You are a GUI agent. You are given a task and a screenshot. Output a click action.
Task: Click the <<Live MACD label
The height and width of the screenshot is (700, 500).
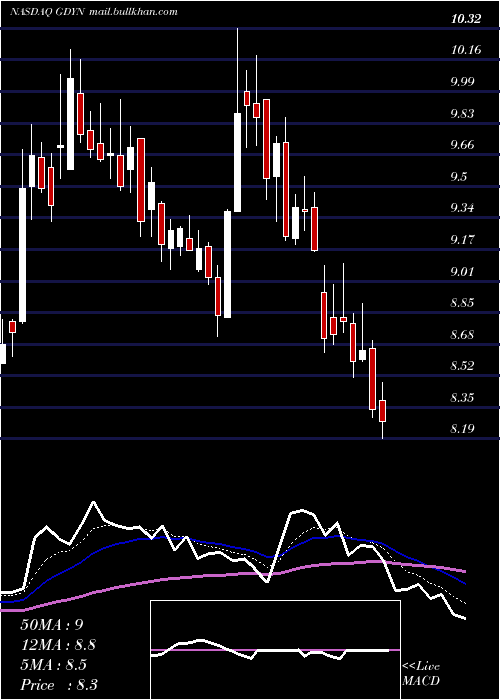421,674
